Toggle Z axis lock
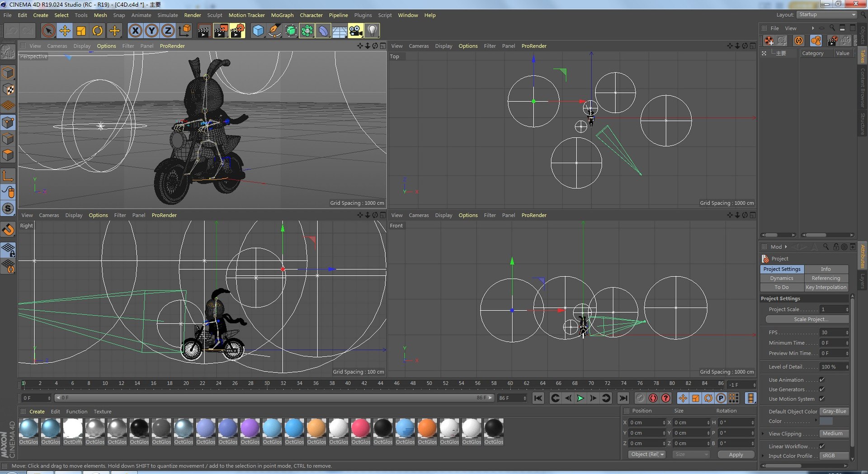Image resolution: width=868 pixels, height=474 pixels. (168, 31)
